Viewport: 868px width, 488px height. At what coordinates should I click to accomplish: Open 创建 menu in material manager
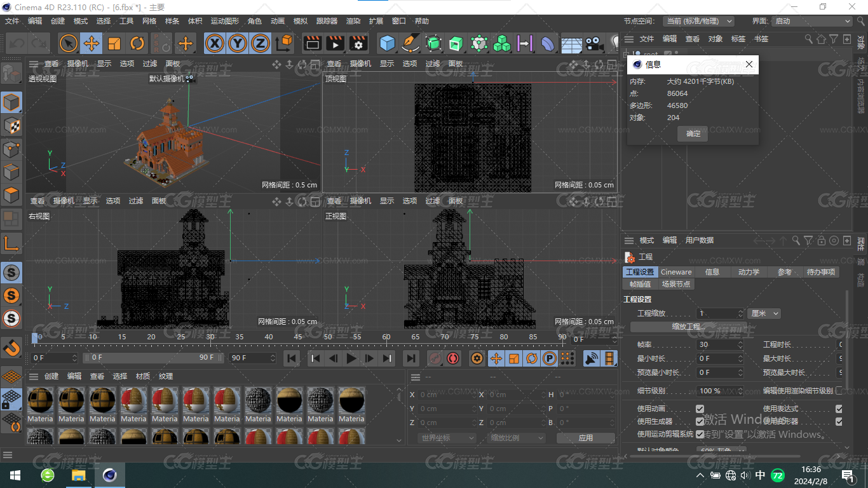[51, 376]
